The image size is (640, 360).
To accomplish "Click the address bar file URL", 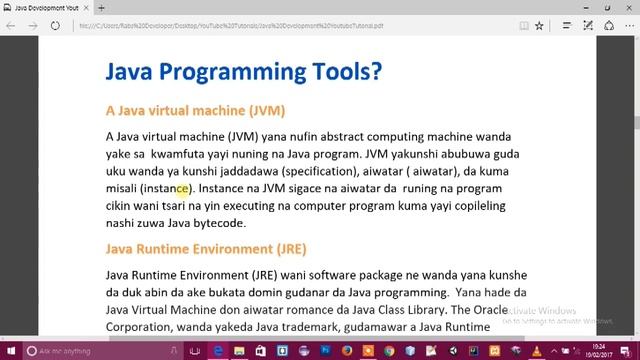I will [x=231, y=26].
